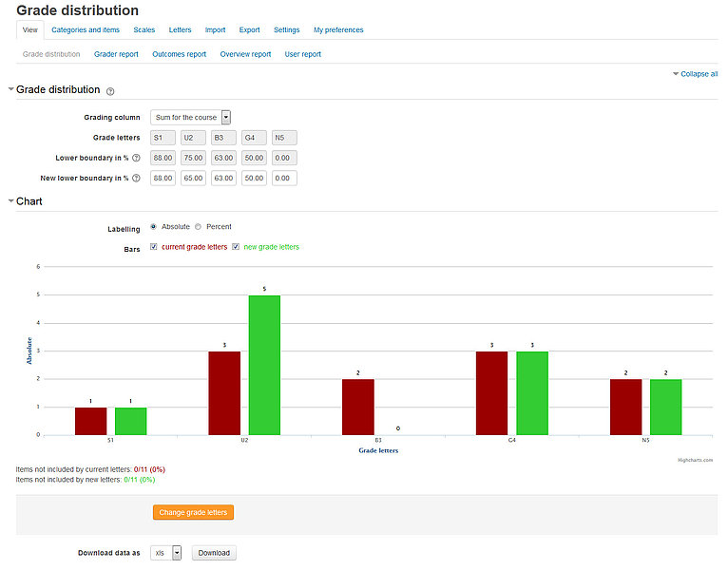Select the Percent labelling radio button
Screen dimensions: 728x570
tap(198, 227)
